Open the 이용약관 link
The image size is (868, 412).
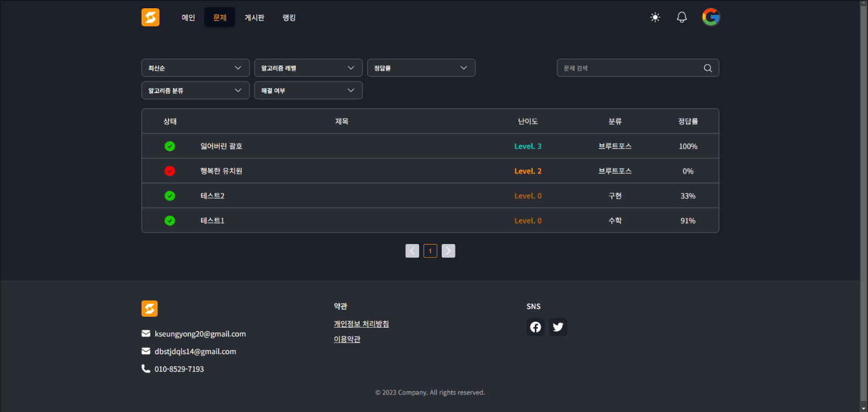347,339
